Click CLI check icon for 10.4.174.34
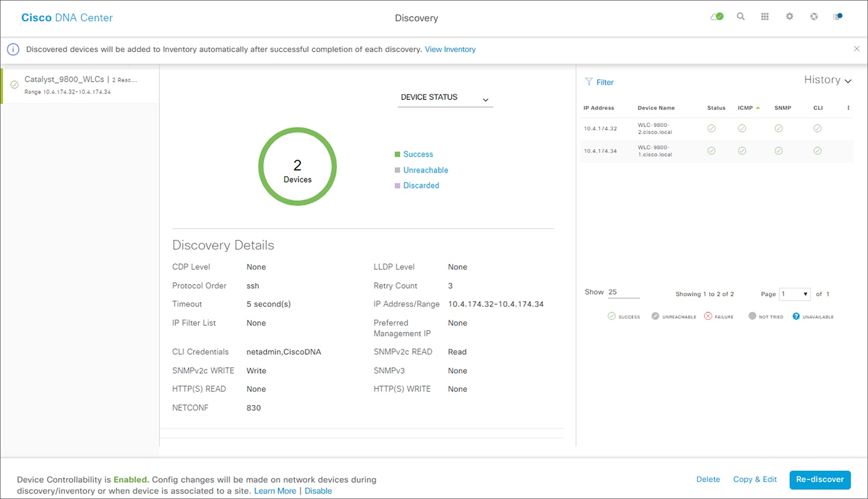 tap(817, 151)
